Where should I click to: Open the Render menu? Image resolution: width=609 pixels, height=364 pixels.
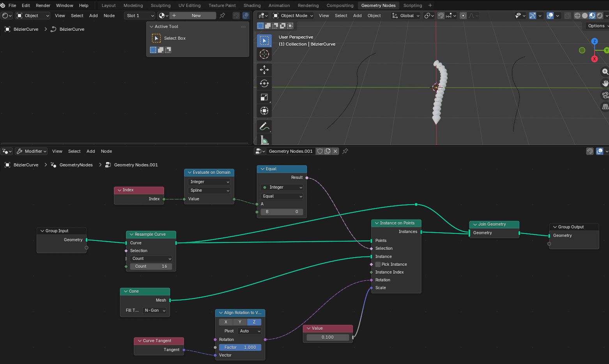click(x=43, y=5)
